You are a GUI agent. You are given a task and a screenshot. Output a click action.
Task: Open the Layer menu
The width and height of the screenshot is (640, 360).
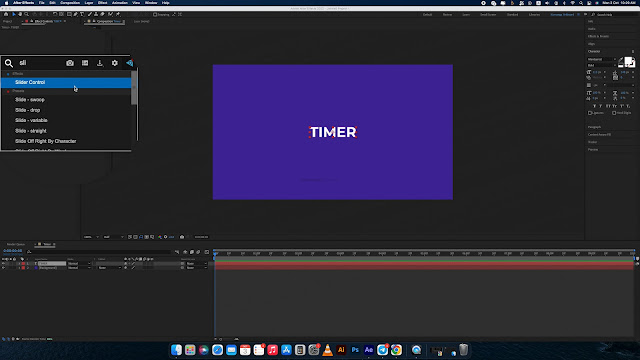[x=89, y=3]
